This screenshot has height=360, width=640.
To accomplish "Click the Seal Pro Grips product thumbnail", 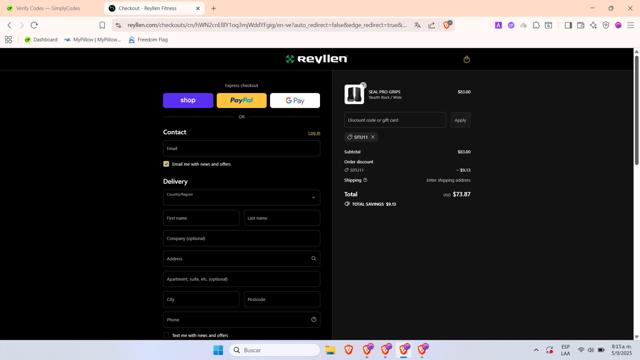I will tap(354, 94).
